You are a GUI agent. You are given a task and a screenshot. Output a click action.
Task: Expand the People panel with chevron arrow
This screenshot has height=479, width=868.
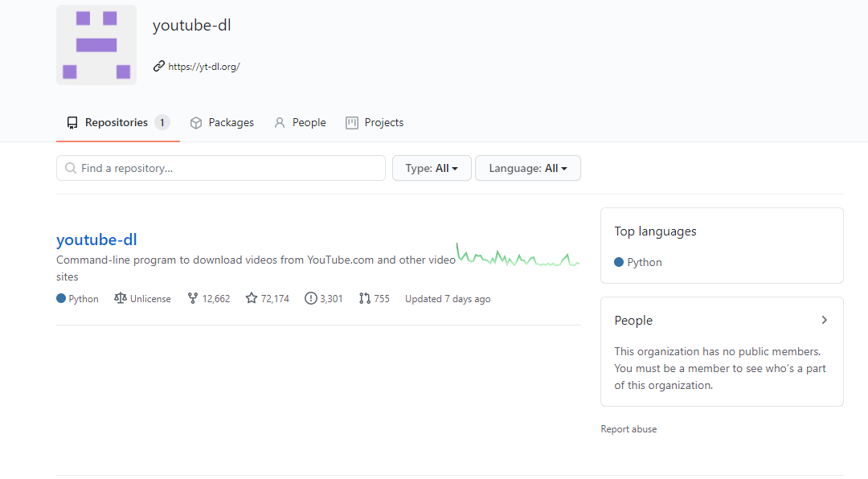pos(825,320)
